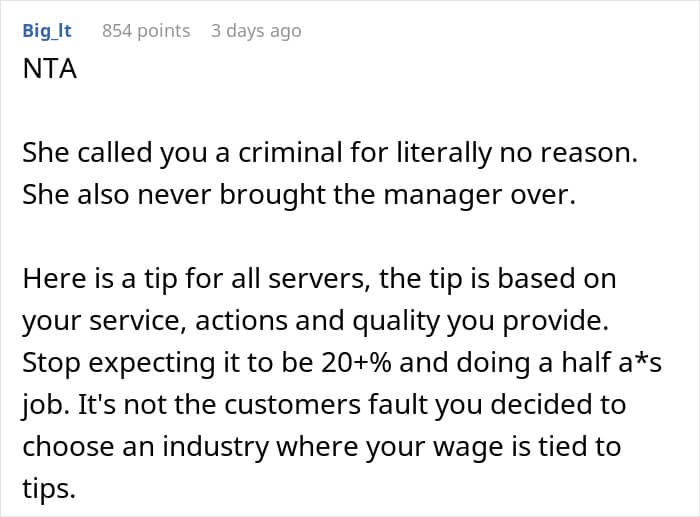Open the Big_It user profile link
This screenshot has width=700, height=517.
pyautogui.click(x=47, y=31)
